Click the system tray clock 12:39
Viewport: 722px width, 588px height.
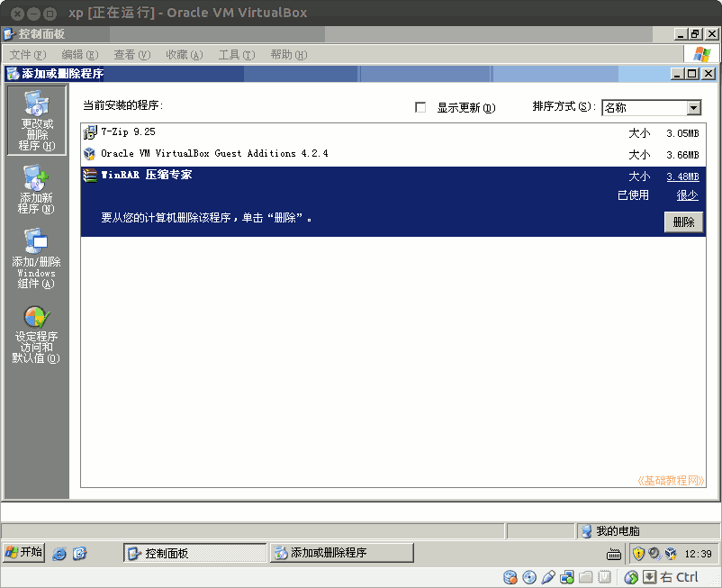698,554
